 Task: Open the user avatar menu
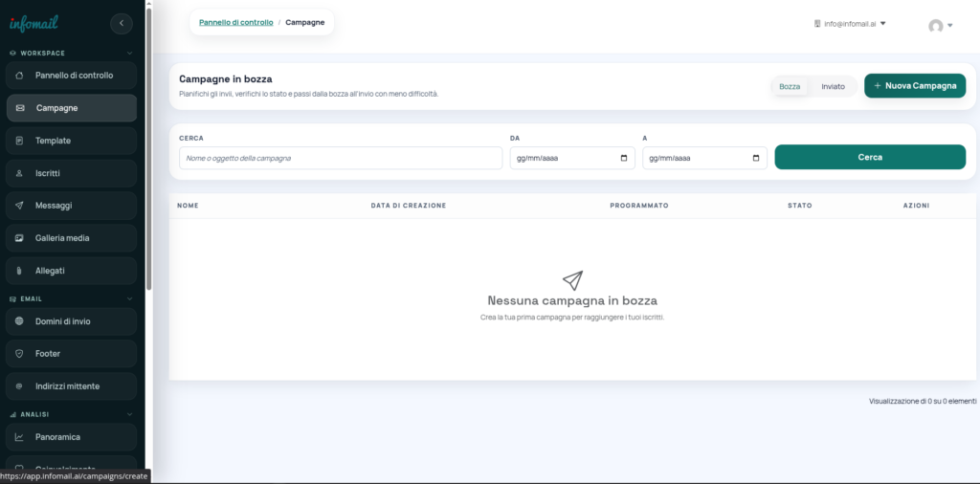click(940, 26)
